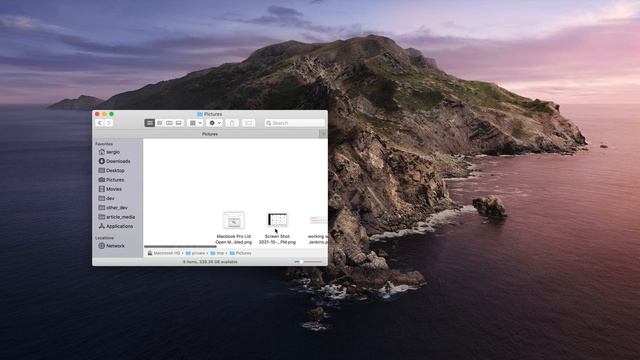
Task: Open the other_dev folder in sidebar
Action: 113,208
